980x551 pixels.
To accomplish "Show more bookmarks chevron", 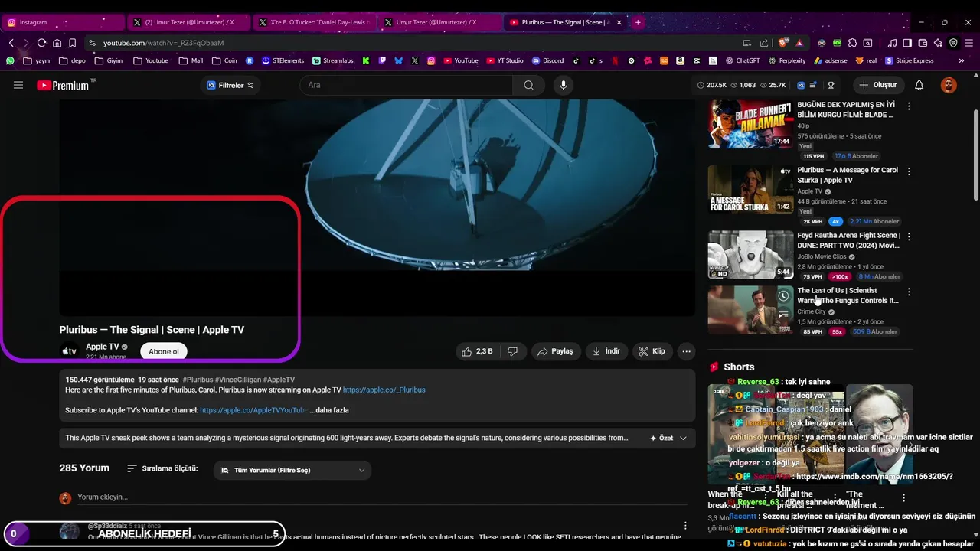I will pyautogui.click(x=961, y=60).
